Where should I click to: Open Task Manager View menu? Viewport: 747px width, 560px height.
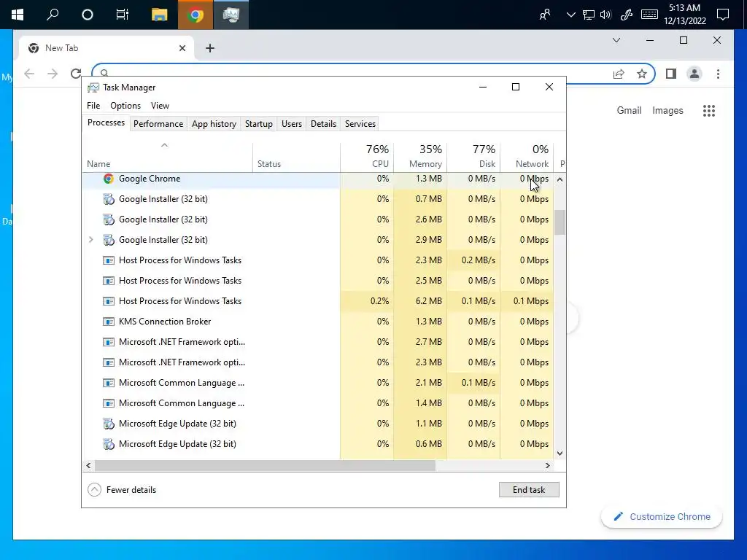[160, 106]
